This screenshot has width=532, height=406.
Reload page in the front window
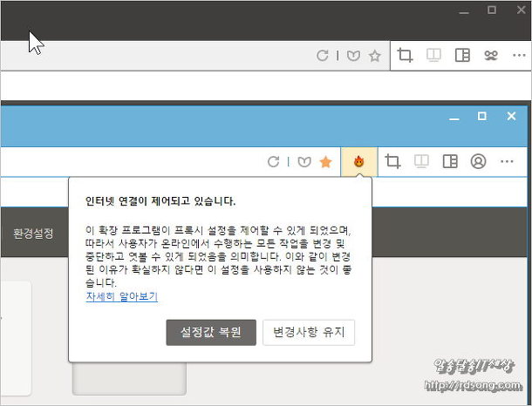click(273, 162)
